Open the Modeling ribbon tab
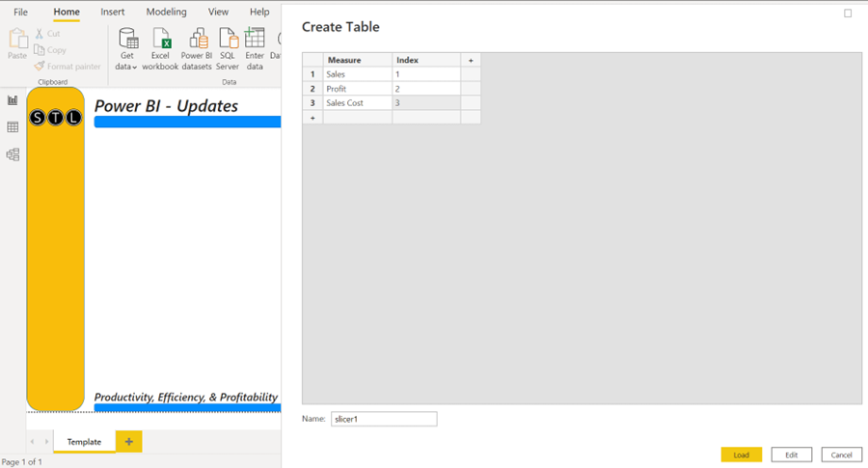 pyautogui.click(x=166, y=12)
